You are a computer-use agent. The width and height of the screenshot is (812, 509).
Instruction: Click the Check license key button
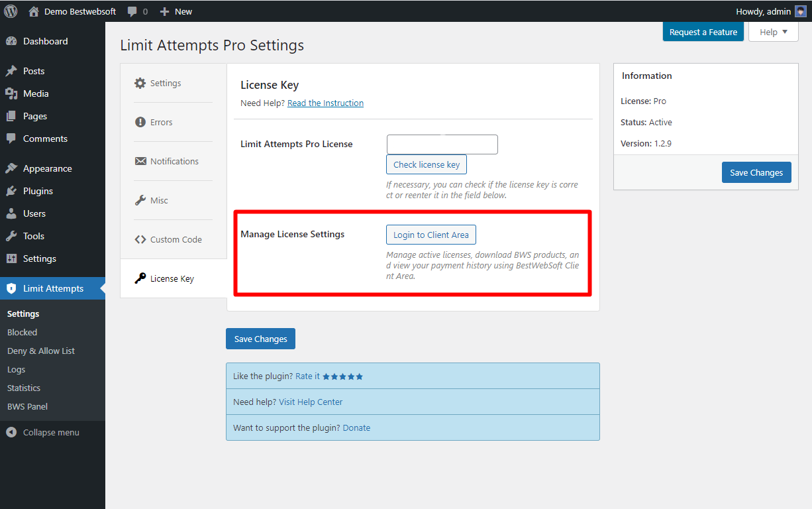(x=427, y=164)
